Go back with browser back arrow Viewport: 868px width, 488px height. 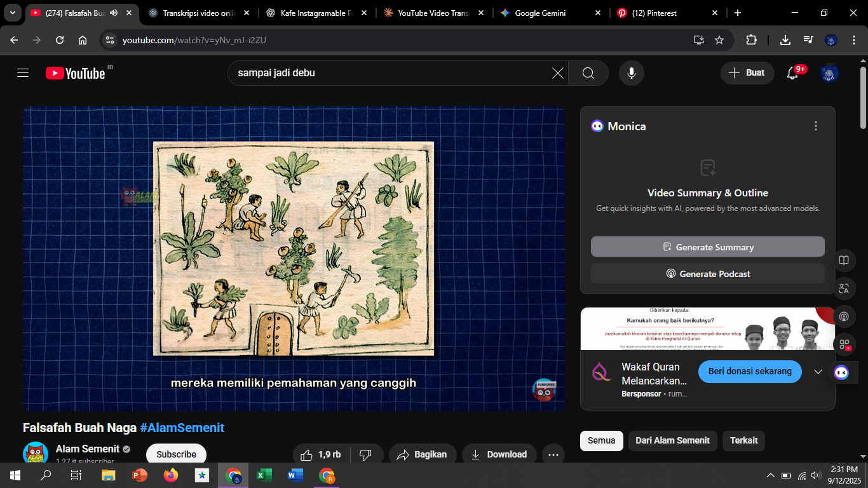pos(14,40)
